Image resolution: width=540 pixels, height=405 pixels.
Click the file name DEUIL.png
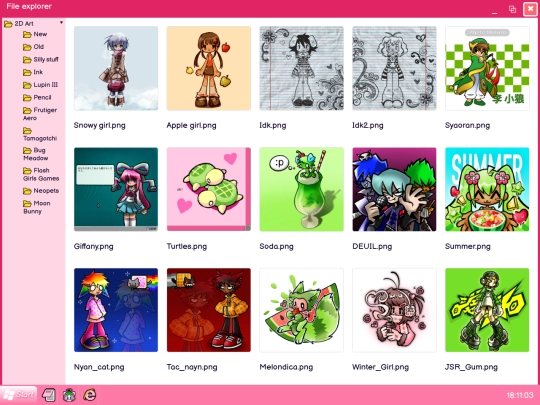pyautogui.click(x=372, y=247)
